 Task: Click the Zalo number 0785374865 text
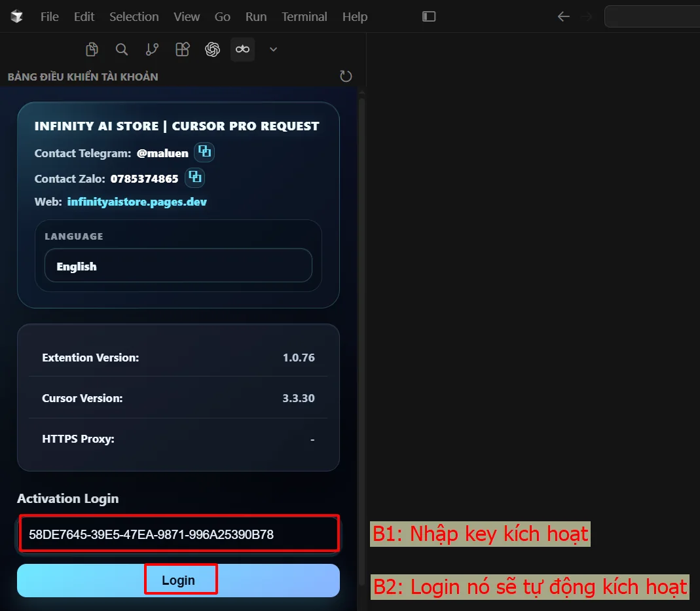click(x=144, y=179)
